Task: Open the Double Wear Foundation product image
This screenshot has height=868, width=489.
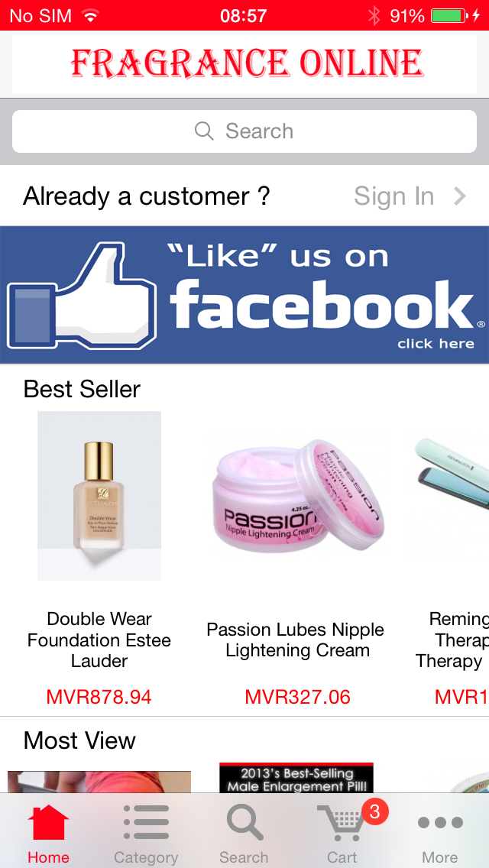Action: (99, 495)
